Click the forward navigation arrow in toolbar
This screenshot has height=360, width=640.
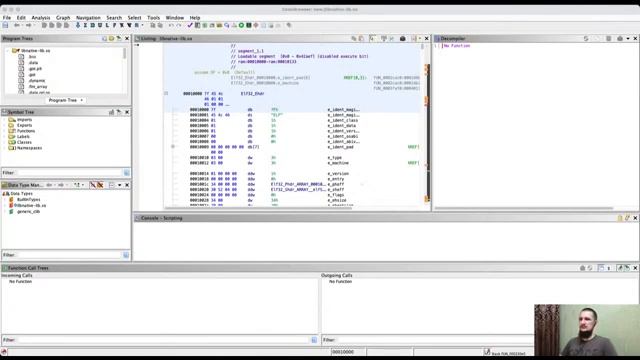pos(28,25)
